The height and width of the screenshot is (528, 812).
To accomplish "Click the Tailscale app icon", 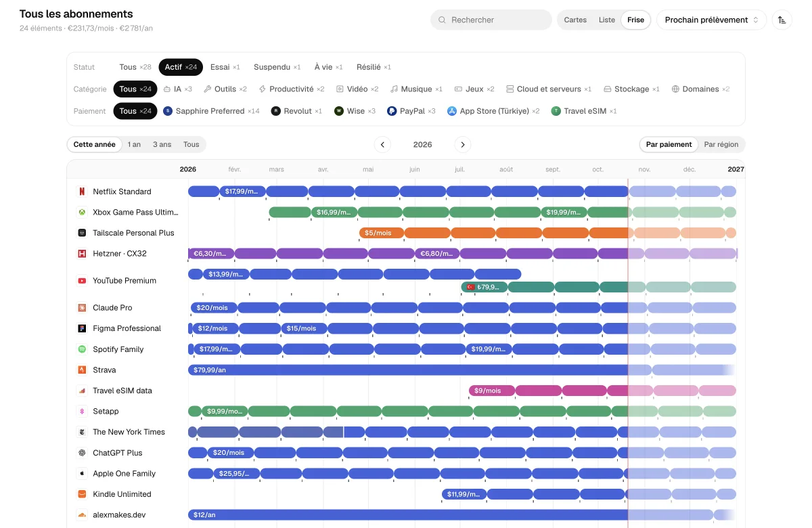I will click(x=82, y=233).
